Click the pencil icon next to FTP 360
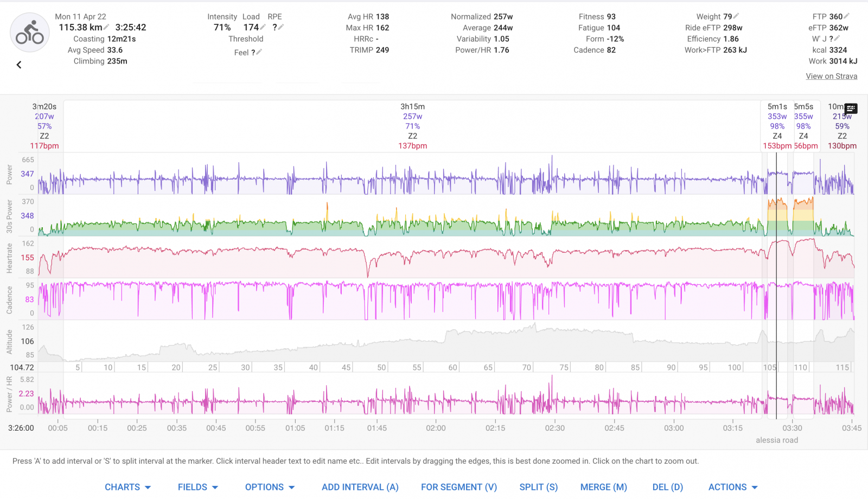 point(847,16)
